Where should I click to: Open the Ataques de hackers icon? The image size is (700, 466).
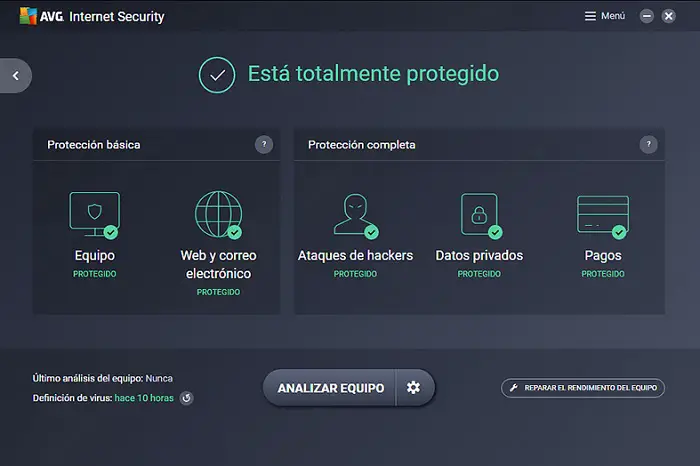click(356, 216)
